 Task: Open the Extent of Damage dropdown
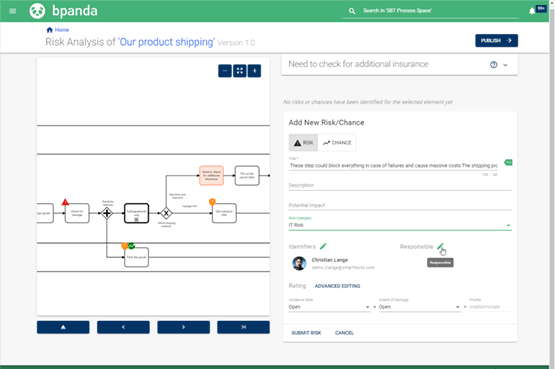coord(419,307)
